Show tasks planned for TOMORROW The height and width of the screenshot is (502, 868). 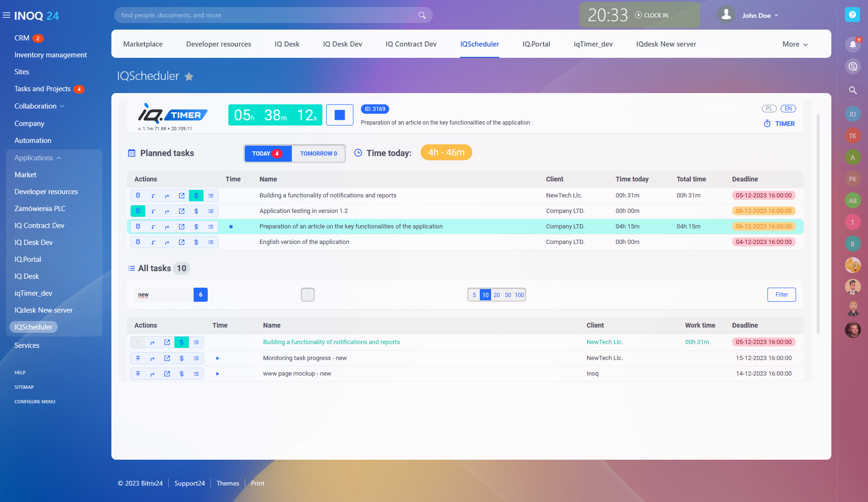(318, 154)
